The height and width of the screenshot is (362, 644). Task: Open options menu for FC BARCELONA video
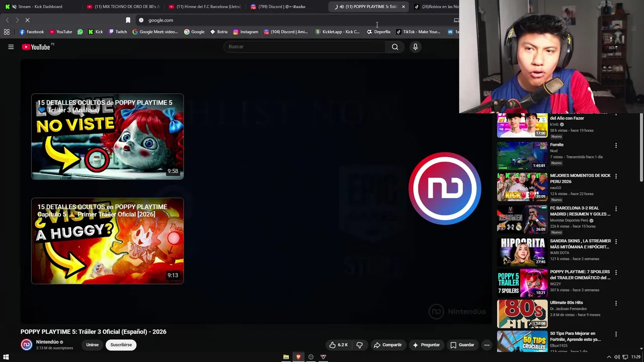click(616, 209)
